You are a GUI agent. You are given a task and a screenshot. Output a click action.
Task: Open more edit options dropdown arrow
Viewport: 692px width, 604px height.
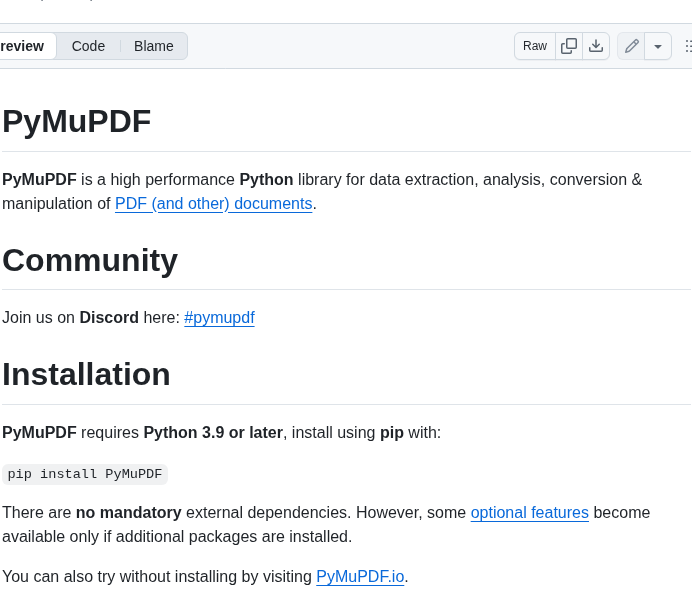coord(658,46)
